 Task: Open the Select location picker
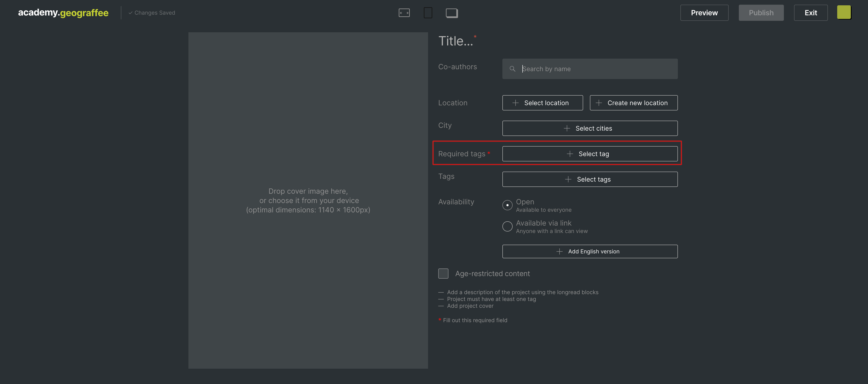tap(543, 103)
